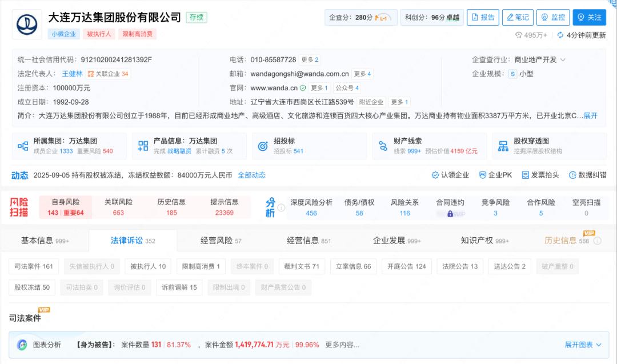This screenshot has height=364, width=617.
Task: Open the 企查查行业 dropdown chevron
Action: 563,60
